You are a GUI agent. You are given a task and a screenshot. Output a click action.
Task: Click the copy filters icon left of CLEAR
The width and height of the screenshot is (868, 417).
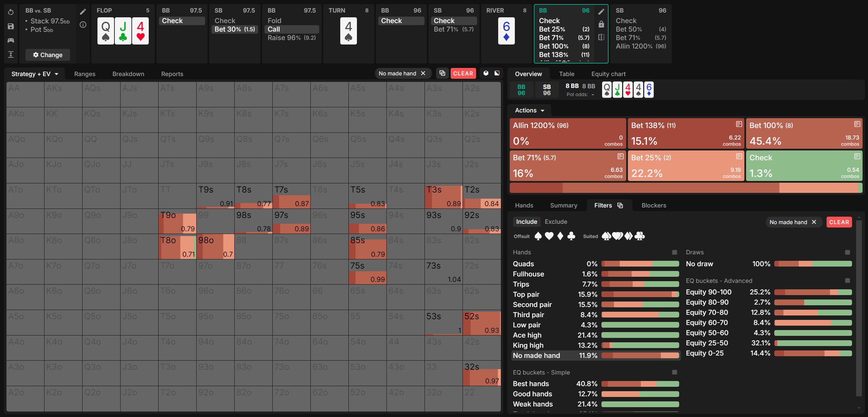pos(442,73)
